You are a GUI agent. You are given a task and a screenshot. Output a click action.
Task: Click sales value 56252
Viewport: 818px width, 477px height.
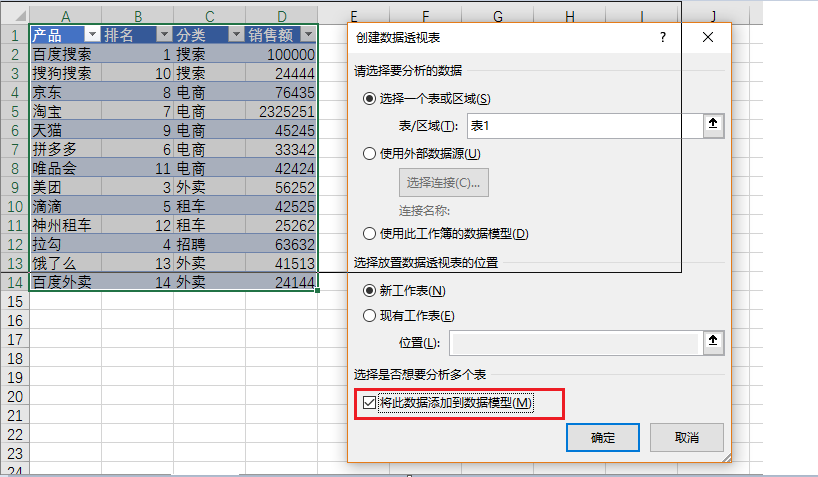(281, 187)
